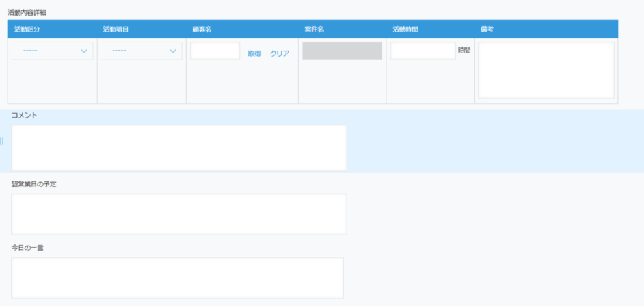Click the 今日の一言 field label
The width and height of the screenshot is (644, 306).
27,248
